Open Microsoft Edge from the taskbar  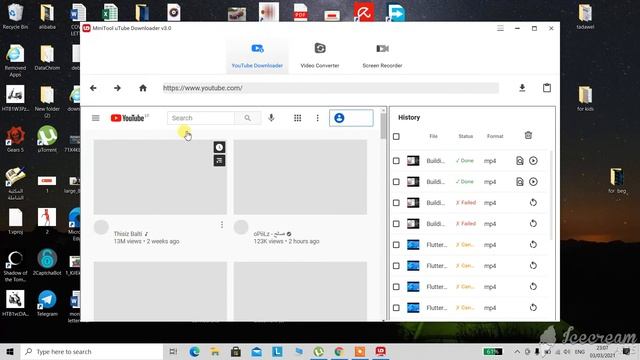(195, 351)
